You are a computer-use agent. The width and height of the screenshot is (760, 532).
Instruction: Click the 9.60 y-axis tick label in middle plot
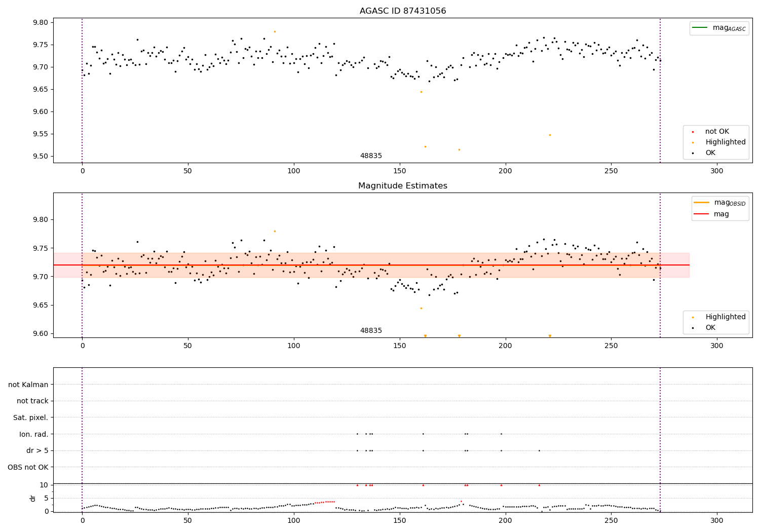tap(41, 334)
